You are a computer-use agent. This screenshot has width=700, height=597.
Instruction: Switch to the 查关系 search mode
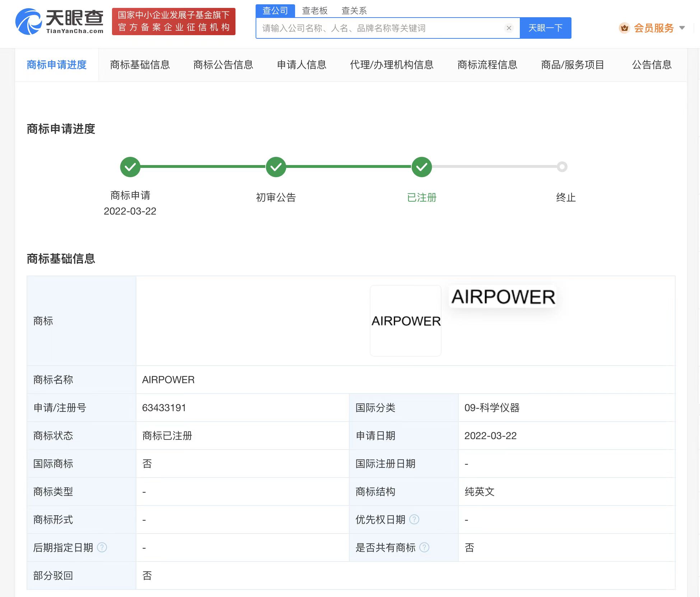coord(354,10)
